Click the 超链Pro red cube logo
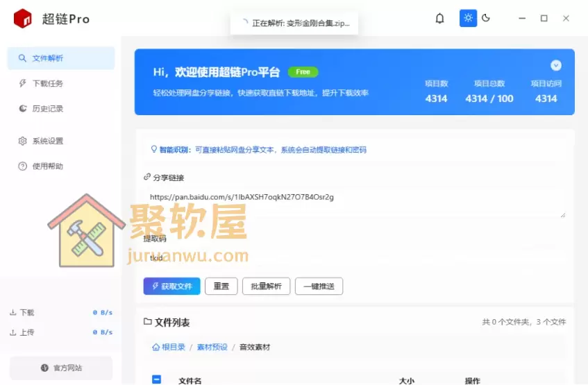The height and width of the screenshot is (385, 588). (x=22, y=18)
